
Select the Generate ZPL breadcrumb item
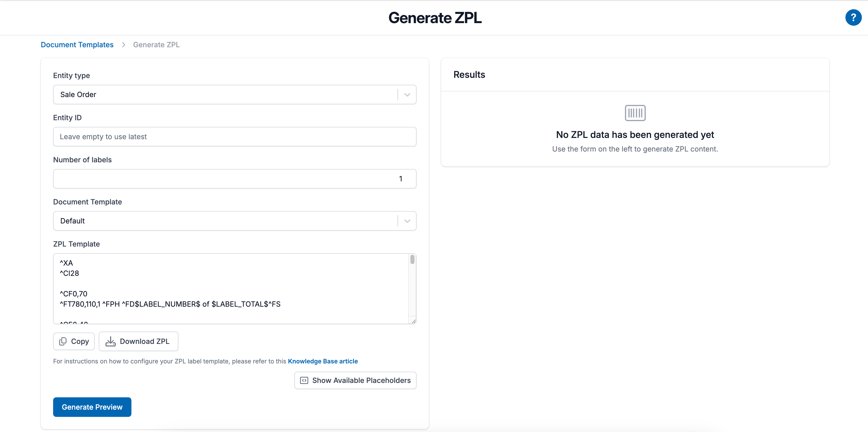[156, 44]
